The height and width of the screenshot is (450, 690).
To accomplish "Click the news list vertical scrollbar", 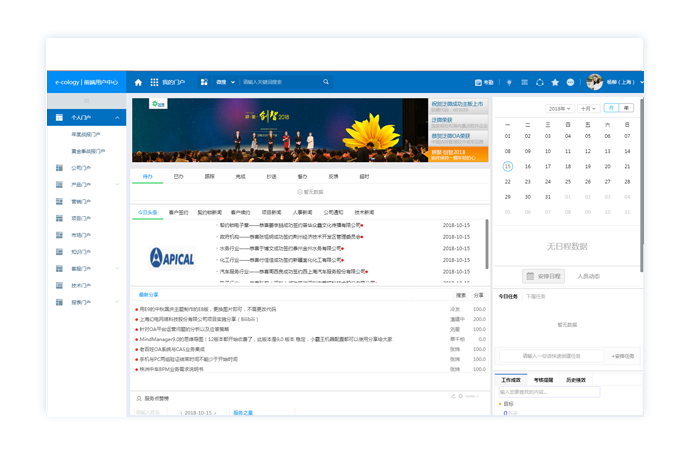I will pos(487,244).
